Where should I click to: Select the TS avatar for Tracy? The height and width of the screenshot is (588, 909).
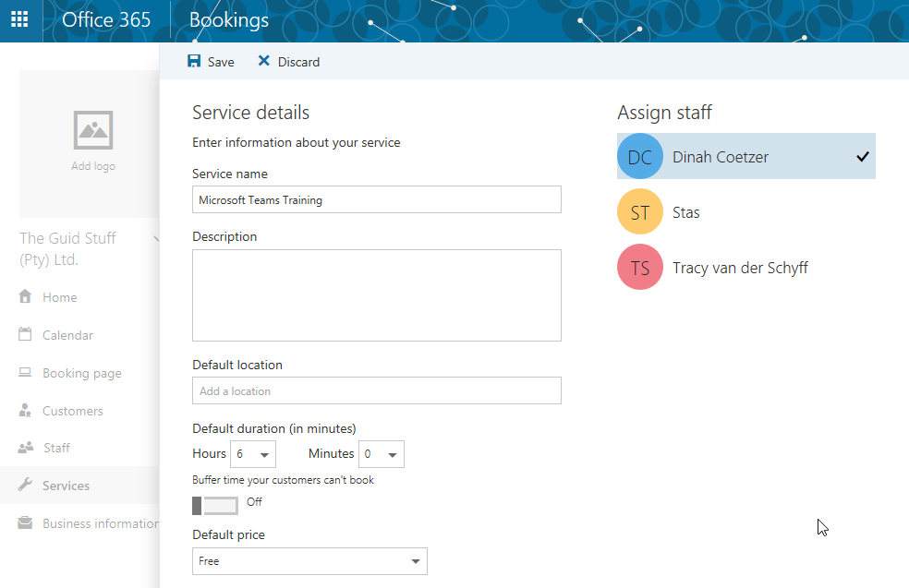[x=639, y=268]
